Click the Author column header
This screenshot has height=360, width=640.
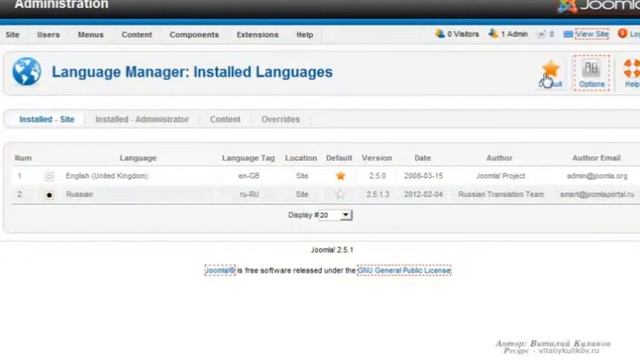[500, 158]
